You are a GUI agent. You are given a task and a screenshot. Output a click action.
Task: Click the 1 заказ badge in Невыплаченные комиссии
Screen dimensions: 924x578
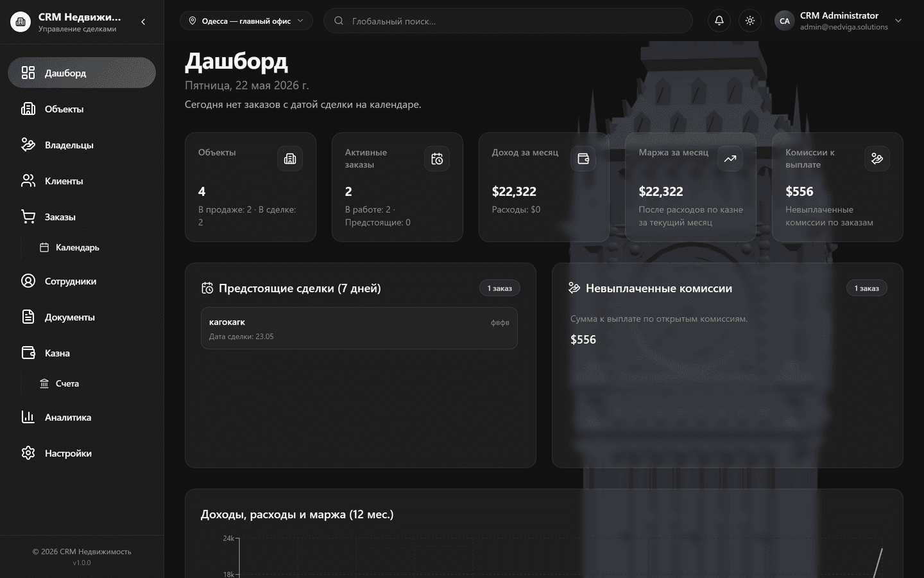pos(867,288)
